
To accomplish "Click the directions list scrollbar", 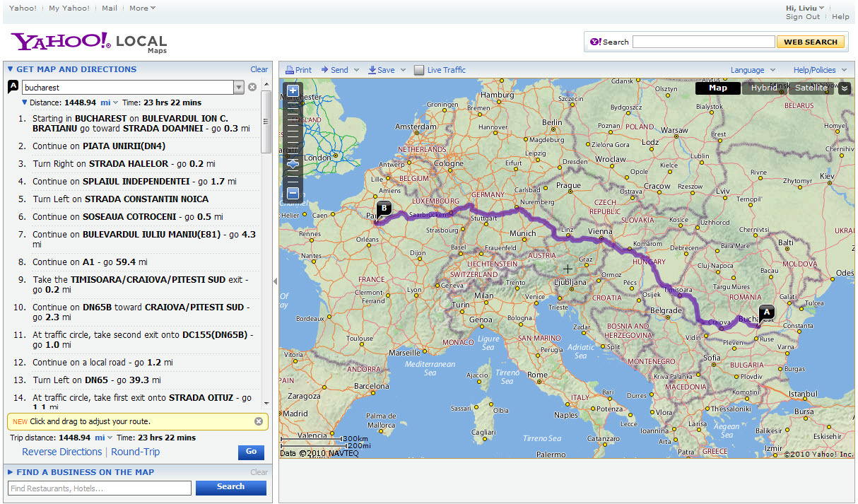I will (x=266, y=122).
